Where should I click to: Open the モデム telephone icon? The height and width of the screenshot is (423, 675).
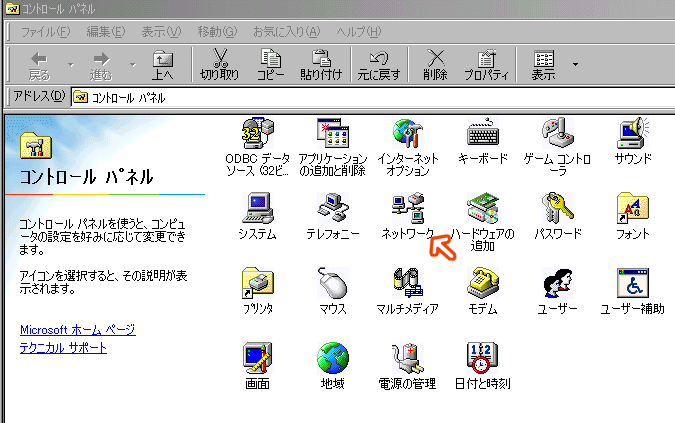[x=483, y=283]
